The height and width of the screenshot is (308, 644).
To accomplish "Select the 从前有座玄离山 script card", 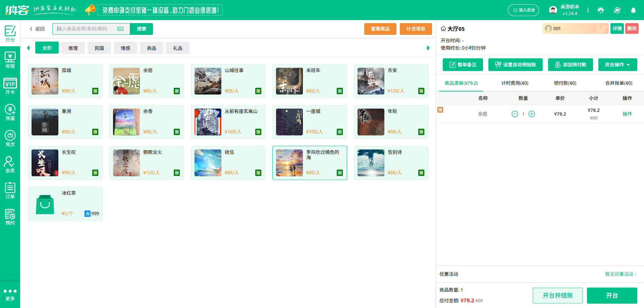I will coord(228,122).
